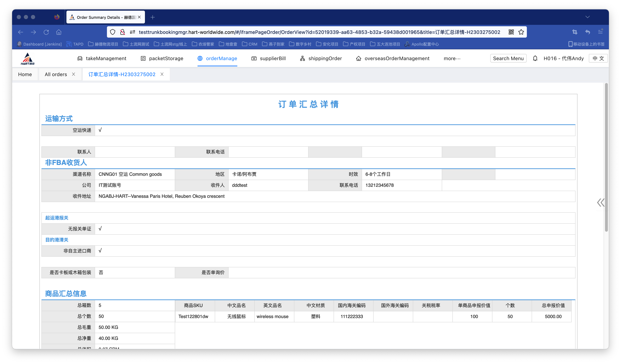621x364 pixels.
Task: Go to browser home icon
Action: pos(59,32)
